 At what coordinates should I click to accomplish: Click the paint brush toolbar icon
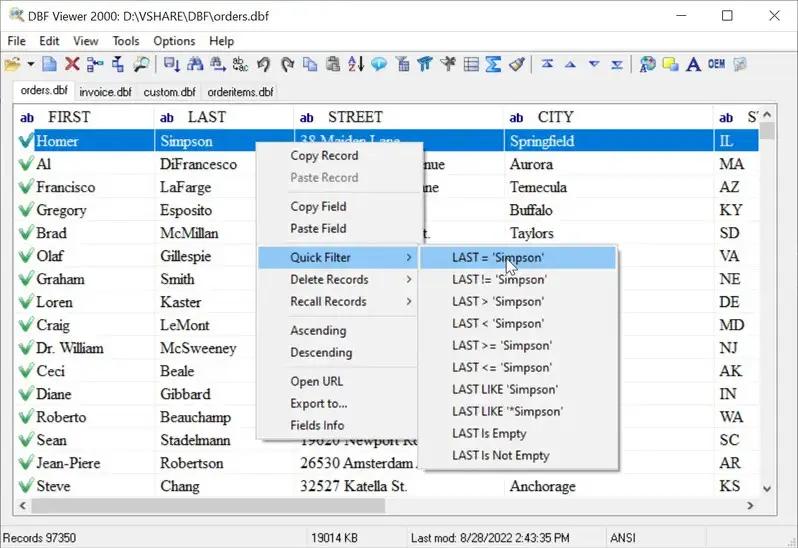[x=517, y=64]
